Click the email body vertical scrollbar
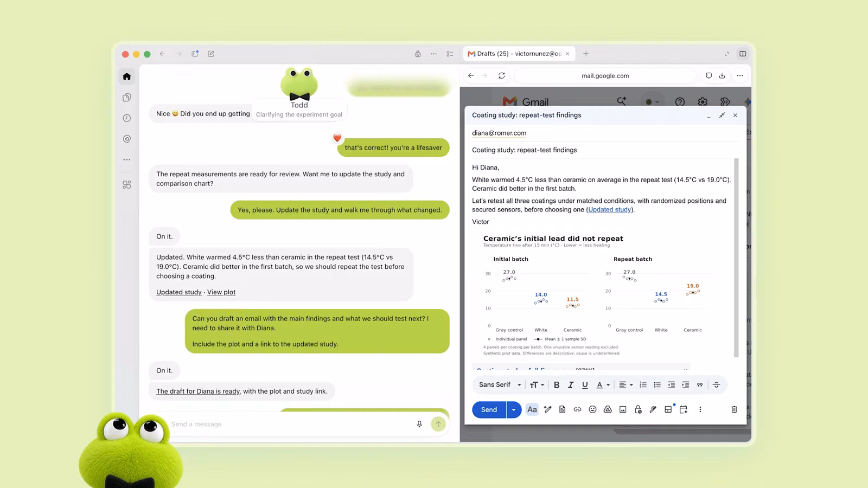The height and width of the screenshot is (488, 868). pyautogui.click(x=736, y=258)
